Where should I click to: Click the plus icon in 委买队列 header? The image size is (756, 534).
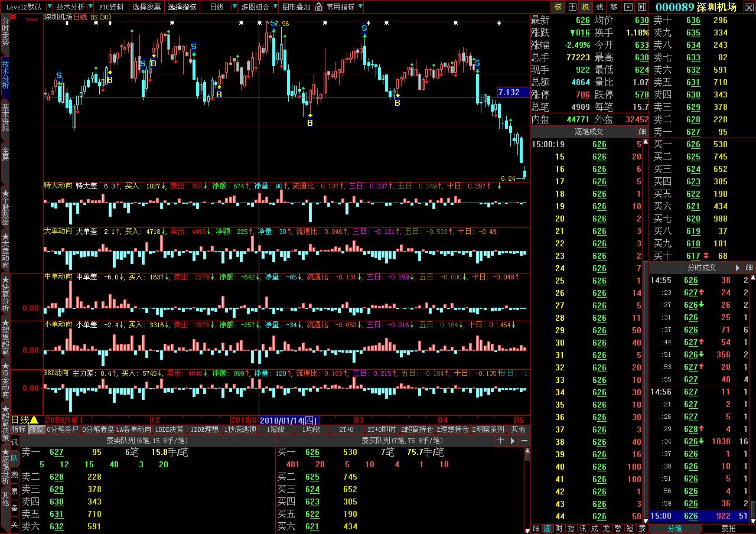pos(500,441)
